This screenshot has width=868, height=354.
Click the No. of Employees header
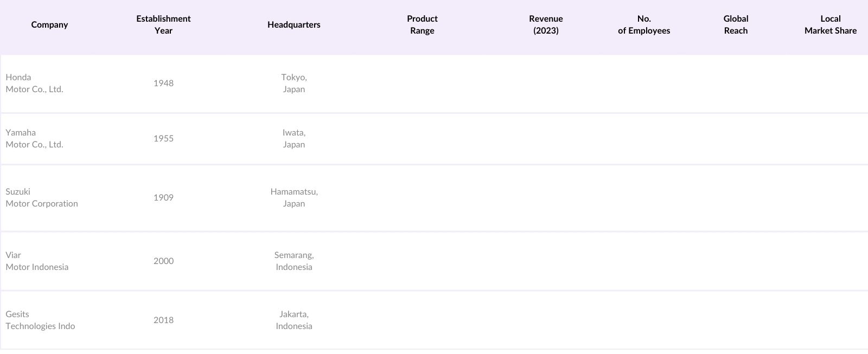(x=644, y=24)
